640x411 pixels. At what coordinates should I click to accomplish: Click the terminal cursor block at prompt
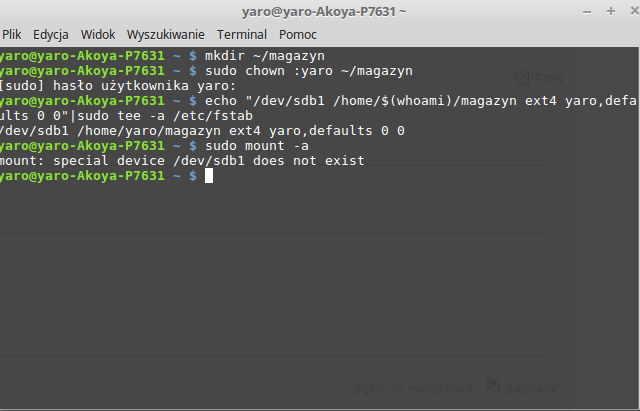[x=209, y=176]
